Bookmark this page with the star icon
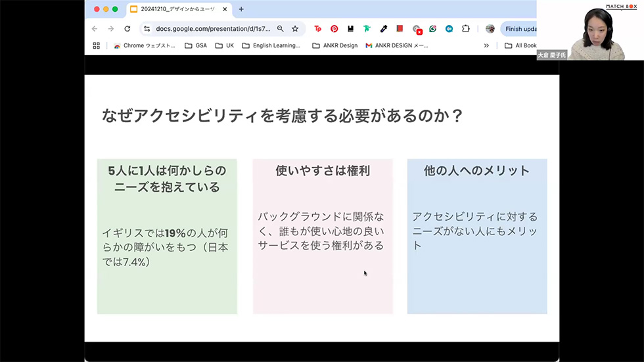 pos(295,29)
